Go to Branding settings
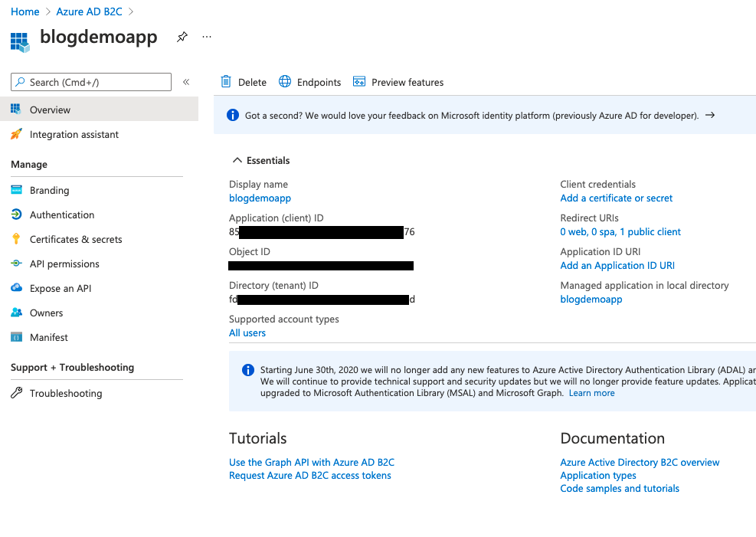 (x=49, y=191)
